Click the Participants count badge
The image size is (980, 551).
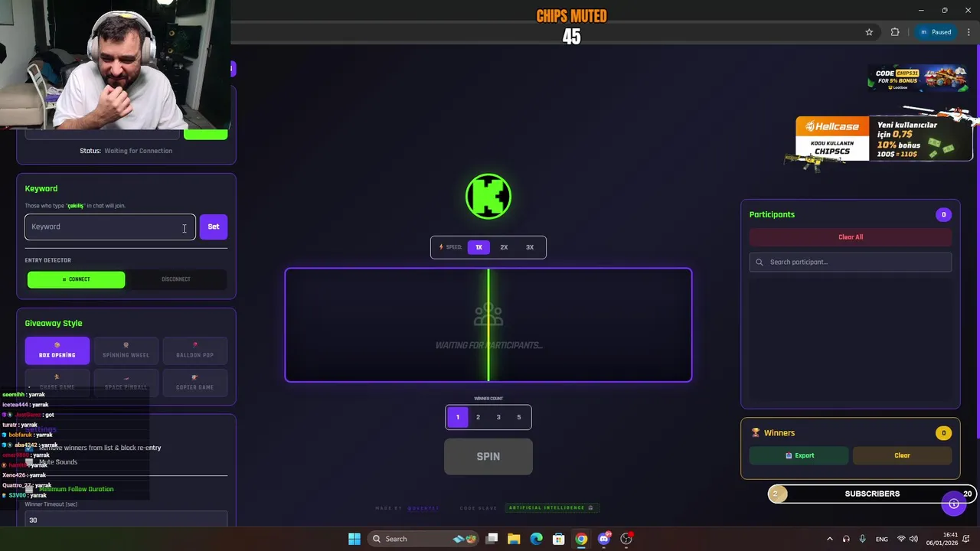943,214
